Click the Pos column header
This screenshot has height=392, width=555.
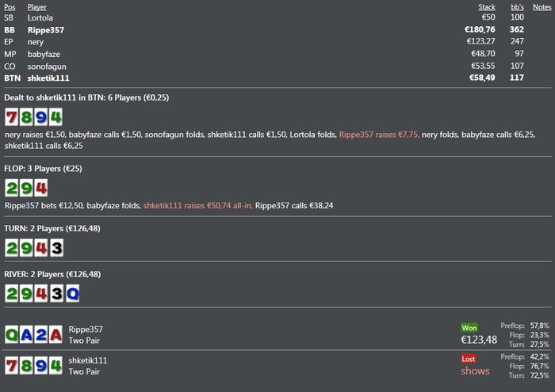(x=9, y=7)
